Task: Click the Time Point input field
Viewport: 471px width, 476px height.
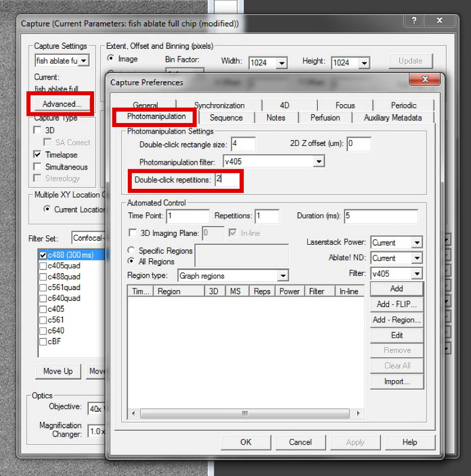Action: tap(188, 216)
